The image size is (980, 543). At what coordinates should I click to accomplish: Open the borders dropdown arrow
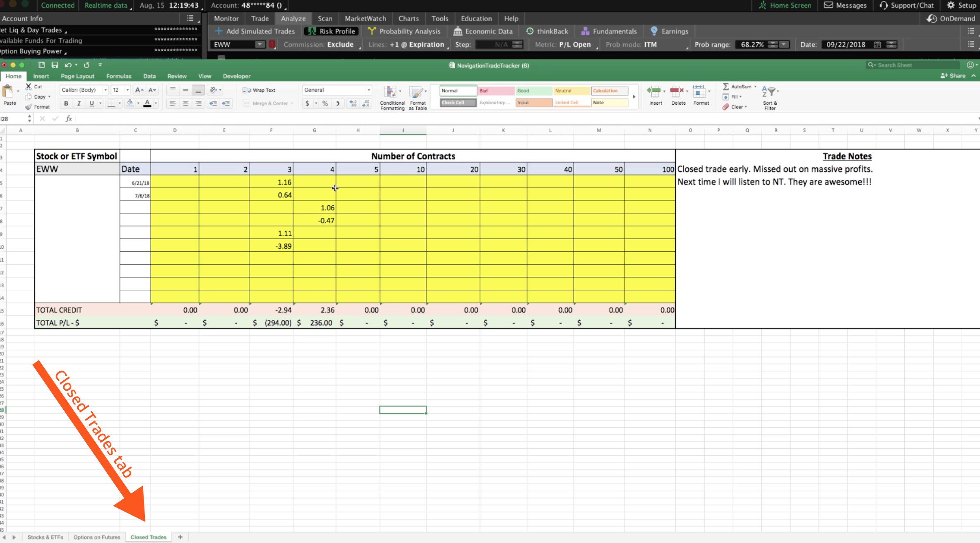coord(120,103)
